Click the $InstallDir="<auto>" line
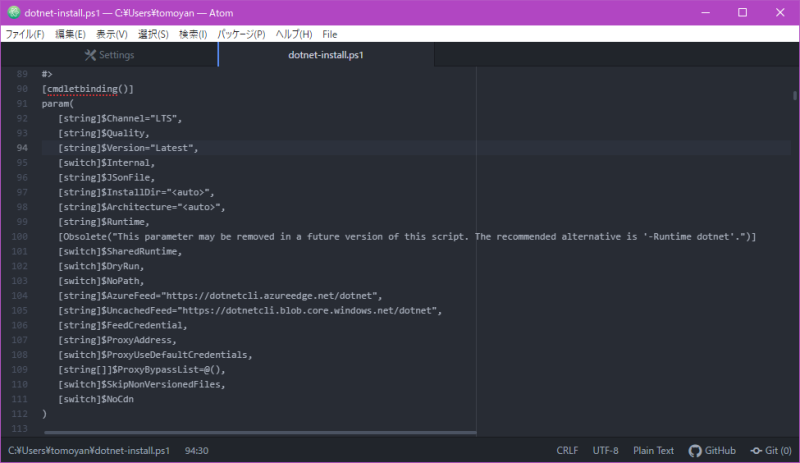The image size is (800, 463). point(136,192)
